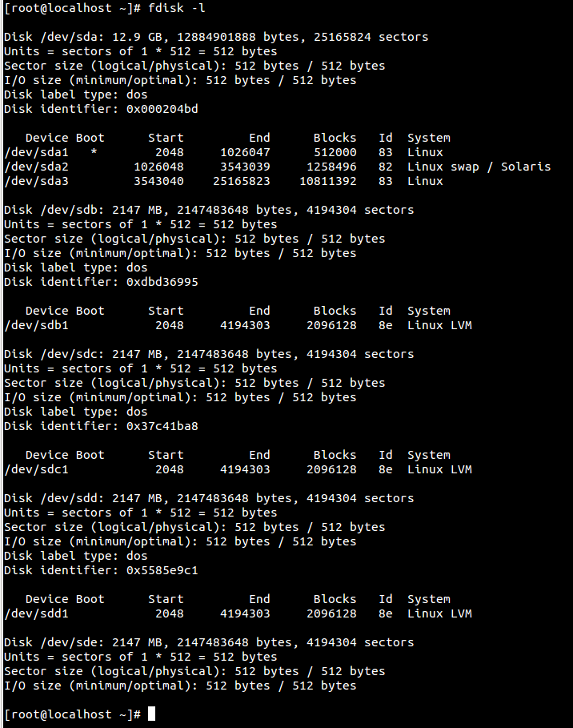Click disk identifier 0x37c41ba8
The height and width of the screenshot is (728, 573).
(x=162, y=426)
